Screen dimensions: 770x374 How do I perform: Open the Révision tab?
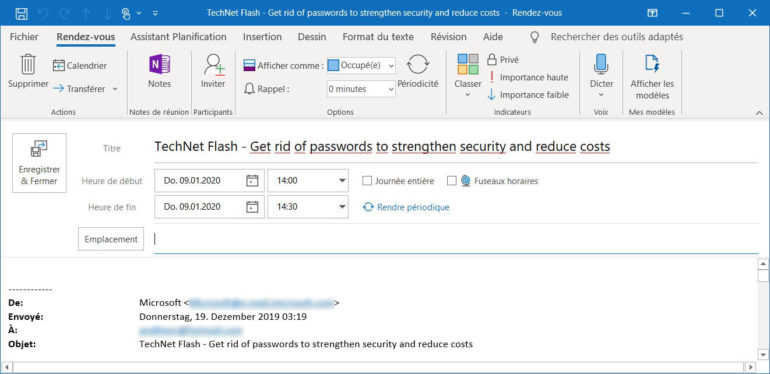tap(448, 37)
